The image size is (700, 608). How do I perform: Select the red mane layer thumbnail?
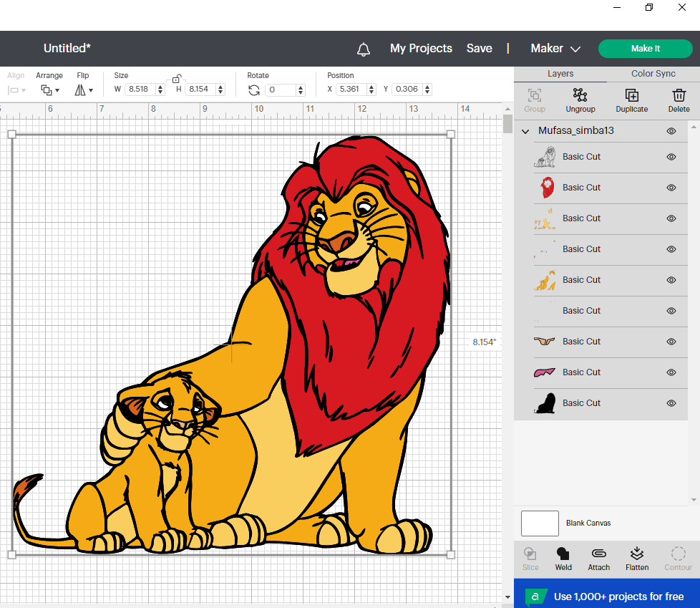(x=547, y=188)
